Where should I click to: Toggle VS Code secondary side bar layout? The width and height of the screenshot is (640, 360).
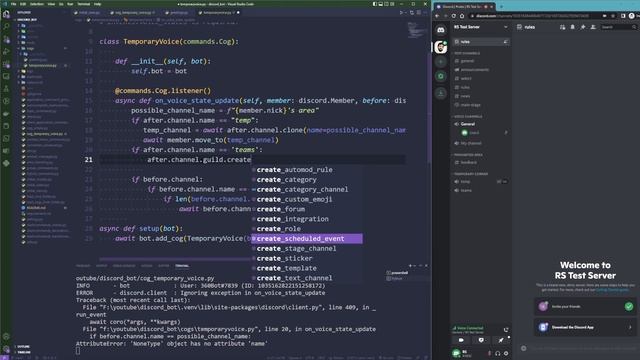pos(386,4)
